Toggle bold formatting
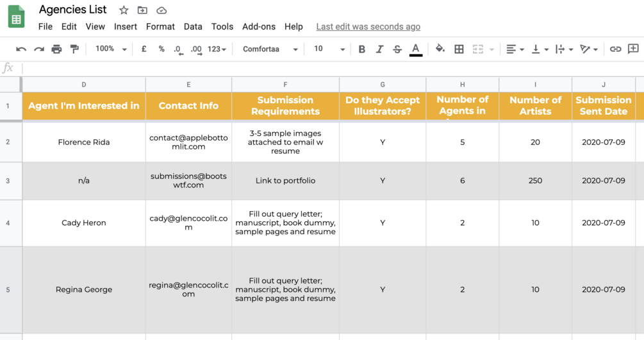This screenshot has width=644, height=340. pos(361,49)
